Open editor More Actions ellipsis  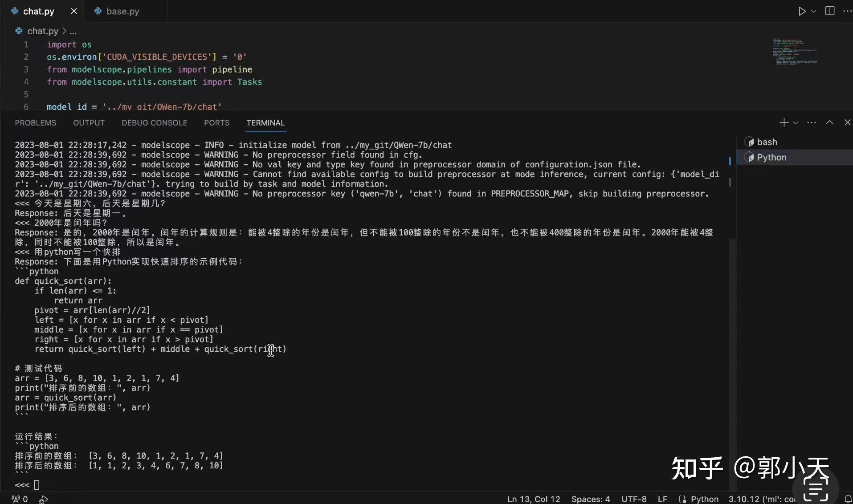[847, 11]
